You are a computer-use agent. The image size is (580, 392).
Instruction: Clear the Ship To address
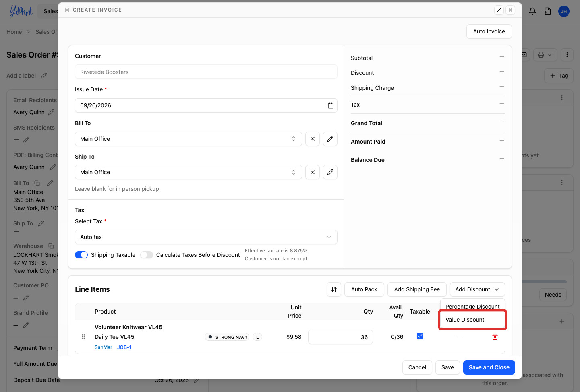click(313, 172)
